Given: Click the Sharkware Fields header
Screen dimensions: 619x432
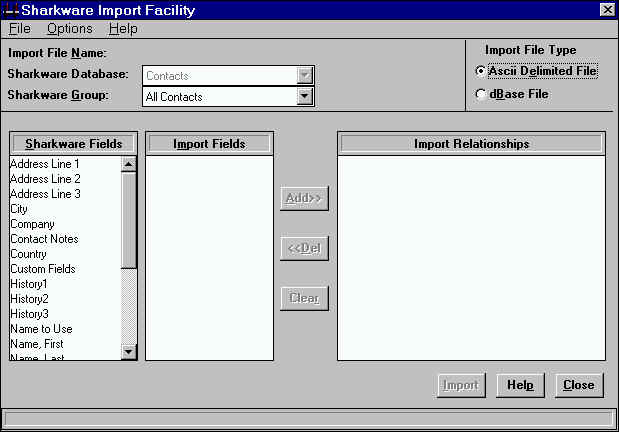Looking at the screenshot, I should [73, 144].
